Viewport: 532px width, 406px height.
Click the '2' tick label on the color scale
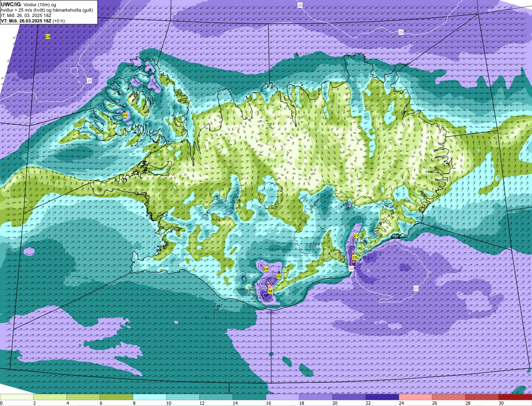(34, 403)
